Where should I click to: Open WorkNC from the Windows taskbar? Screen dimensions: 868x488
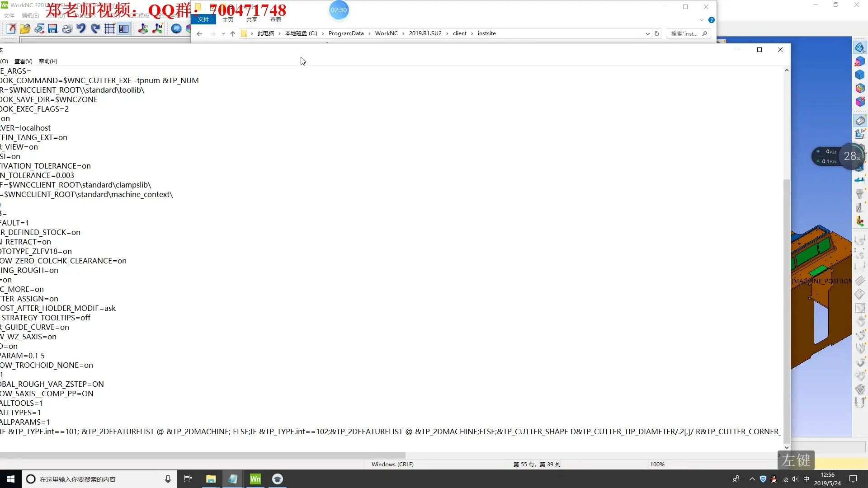255,479
